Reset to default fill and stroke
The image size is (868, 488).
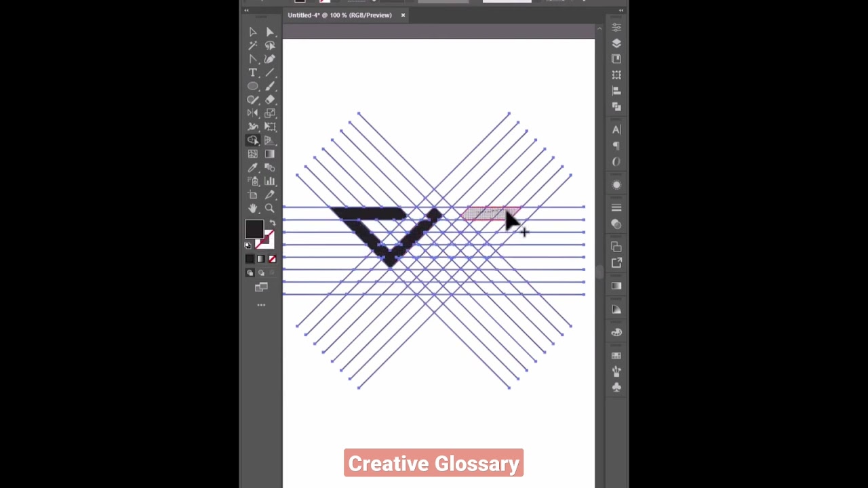pyautogui.click(x=248, y=245)
